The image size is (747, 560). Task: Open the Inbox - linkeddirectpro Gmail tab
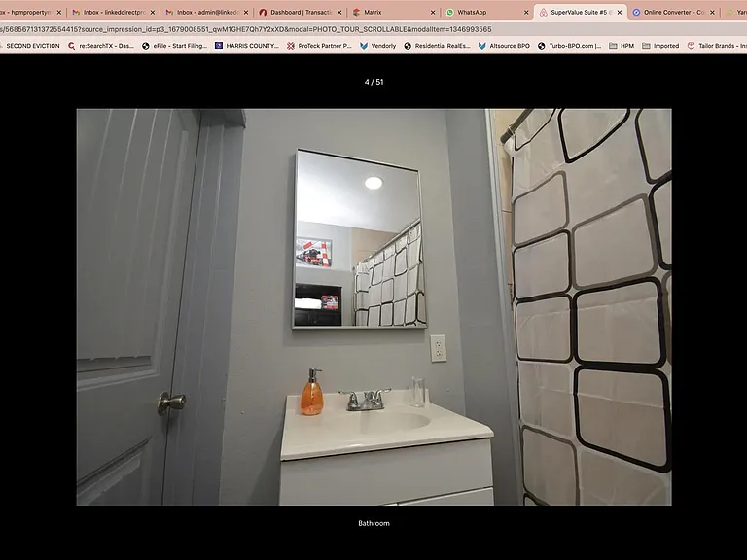[x=114, y=13]
